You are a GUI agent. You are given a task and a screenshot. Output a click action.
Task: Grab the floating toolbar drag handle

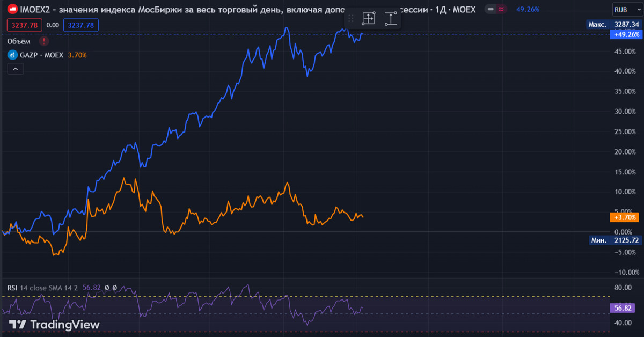tap(351, 19)
